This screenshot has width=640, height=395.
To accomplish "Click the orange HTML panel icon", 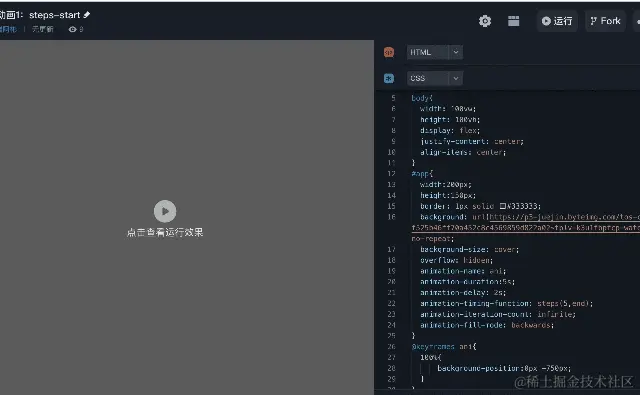I will (389, 52).
